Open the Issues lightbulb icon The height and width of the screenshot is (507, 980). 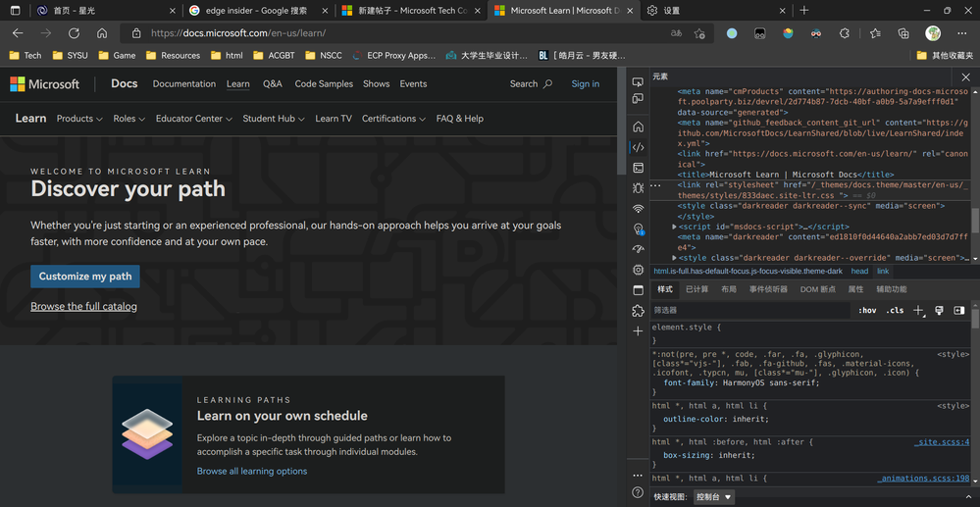tap(638, 228)
